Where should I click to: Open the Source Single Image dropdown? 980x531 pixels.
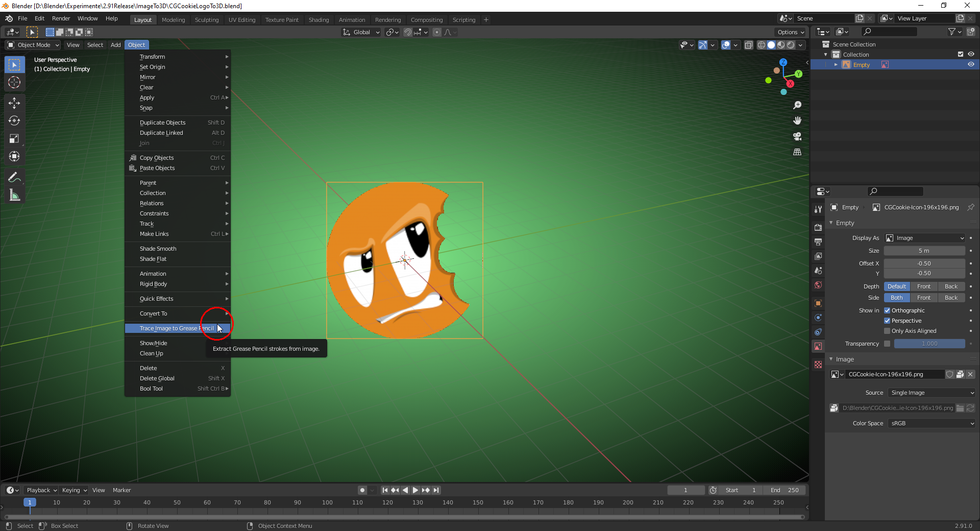[x=932, y=393]
